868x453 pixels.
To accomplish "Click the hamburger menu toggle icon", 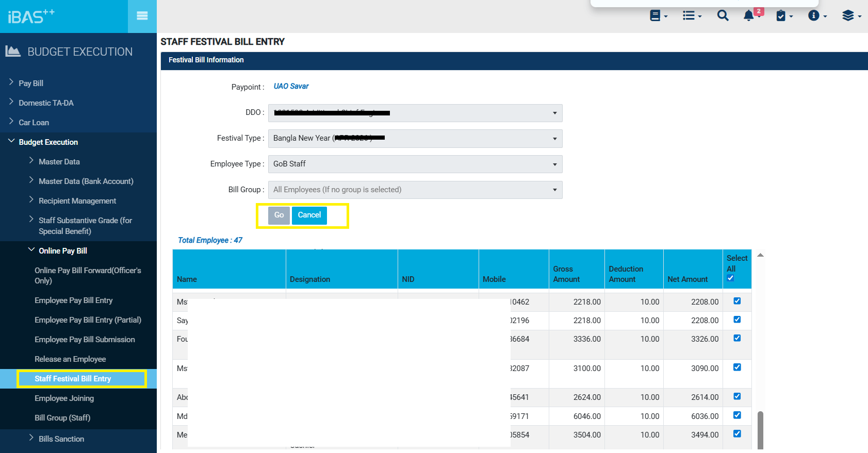I will (x=142, y=16).
